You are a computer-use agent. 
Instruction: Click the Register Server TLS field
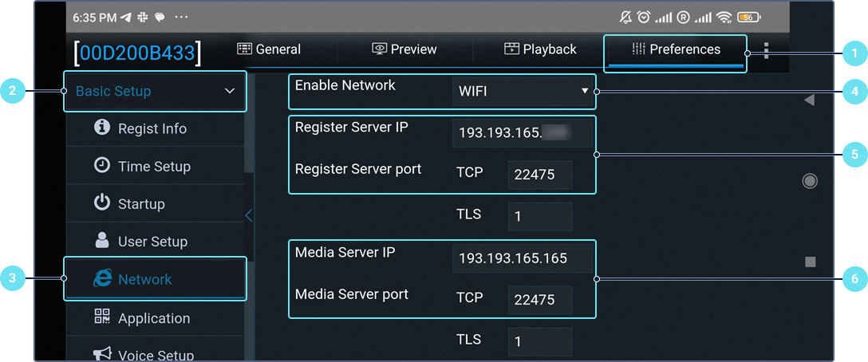pyautogui.click(x=539, y=216)
